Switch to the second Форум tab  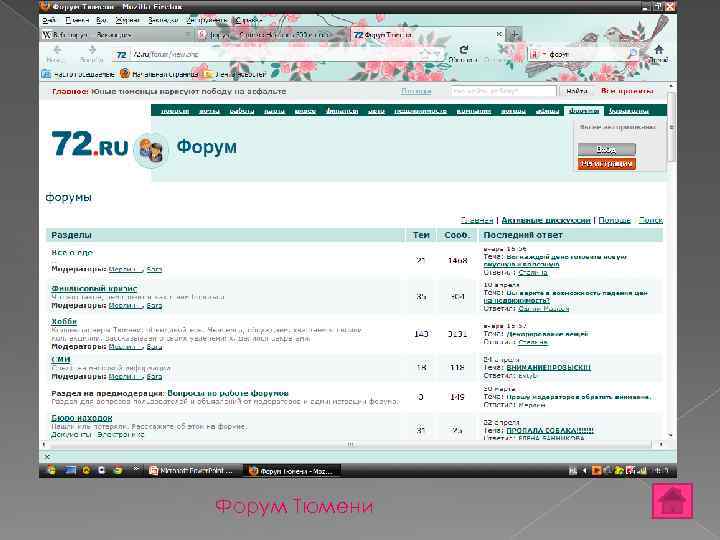[272, 34]
